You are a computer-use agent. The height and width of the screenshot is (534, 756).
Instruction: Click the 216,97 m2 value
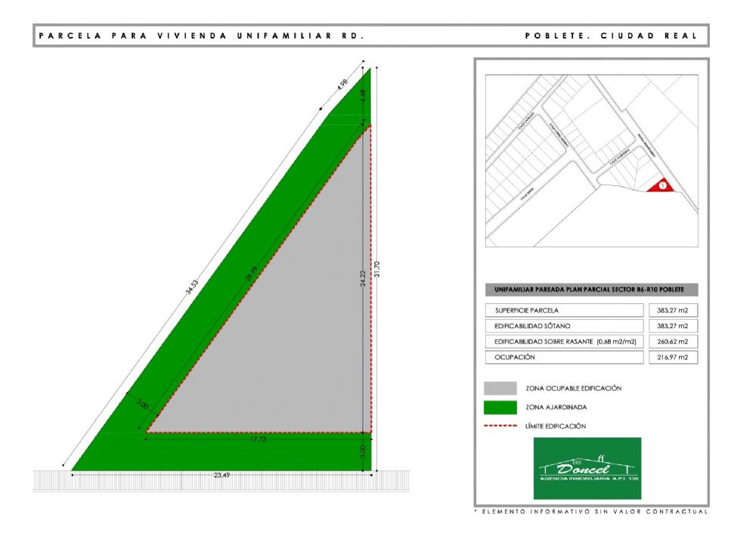[x=673, y=357]
